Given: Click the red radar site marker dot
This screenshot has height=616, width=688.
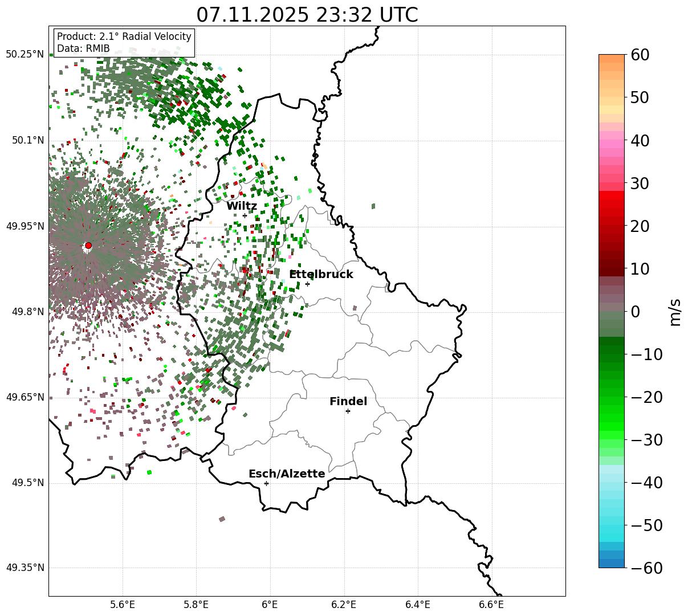Looking at the screenshot, I should coord(88,246).
